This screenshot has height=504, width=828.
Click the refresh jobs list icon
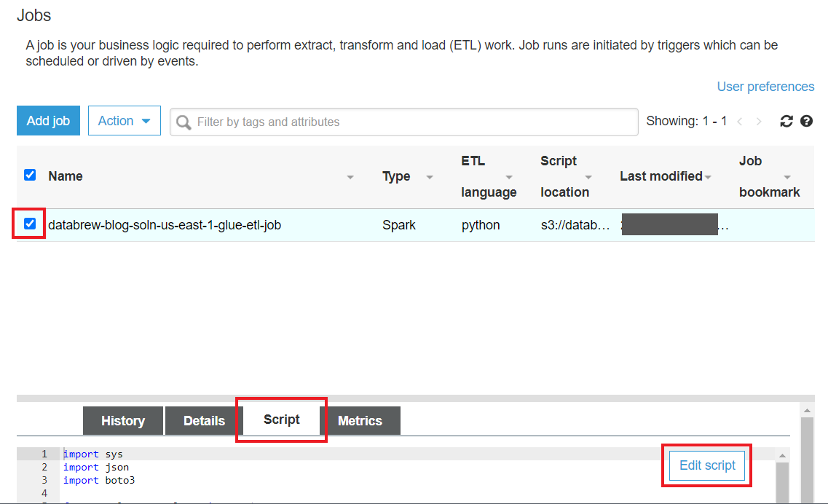[786, 122]
